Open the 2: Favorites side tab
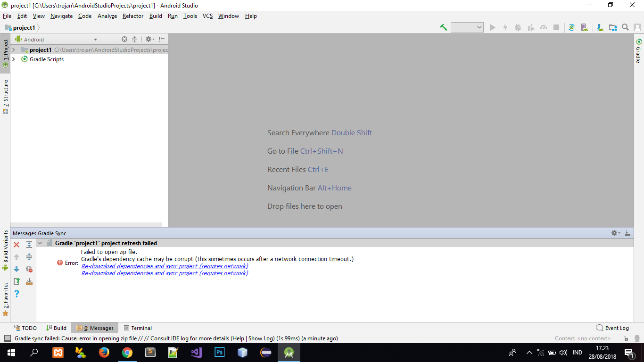 pyautogui.click(x=5, y=299)
